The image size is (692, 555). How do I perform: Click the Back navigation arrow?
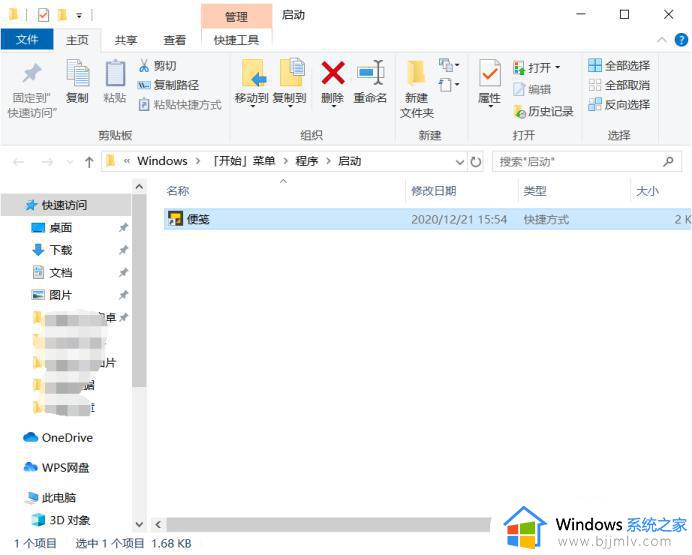(x=19, y=162)
